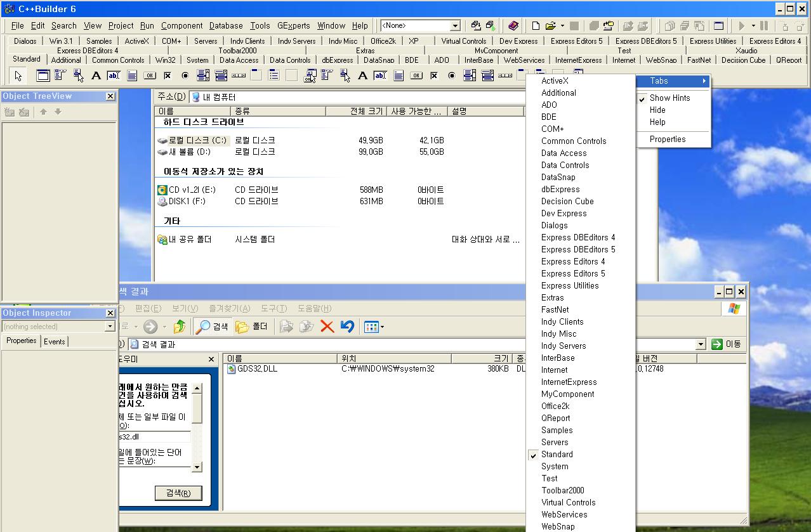Image resolution: width=811 pixels, height=532 pixels.
Task: Close the Object Inspector panel
Action: coord(110,313)
